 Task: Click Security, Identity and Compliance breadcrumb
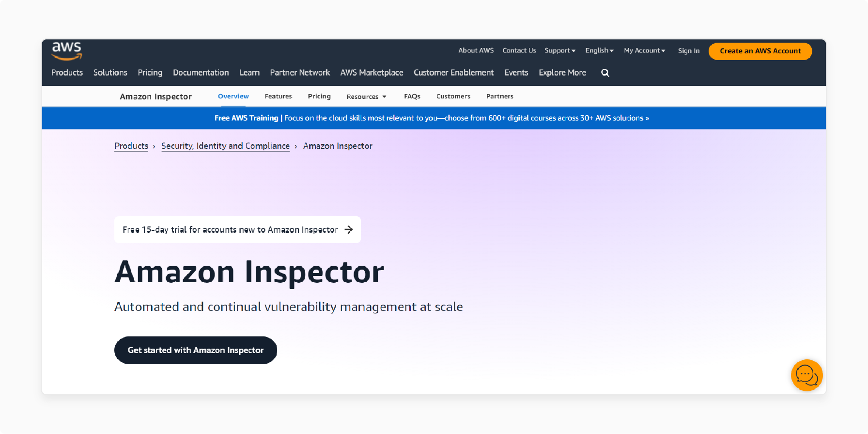(225, 146)
